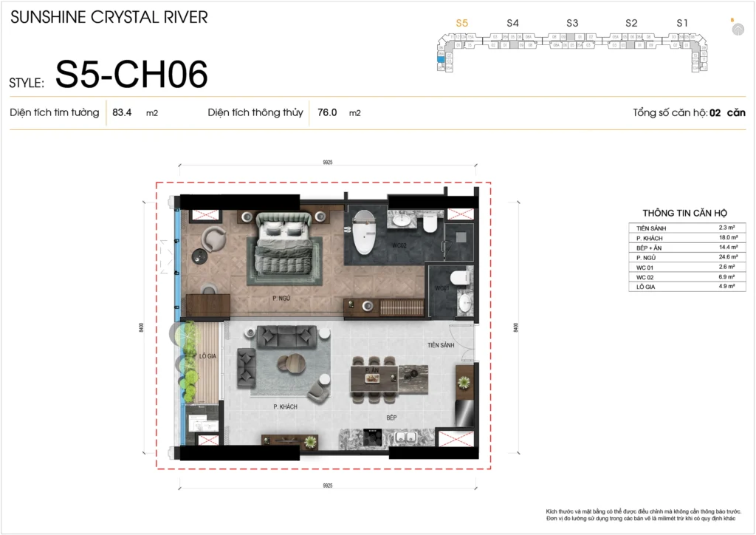Click the LÔ GIA balcony label on plan

[x=208, y=356]
